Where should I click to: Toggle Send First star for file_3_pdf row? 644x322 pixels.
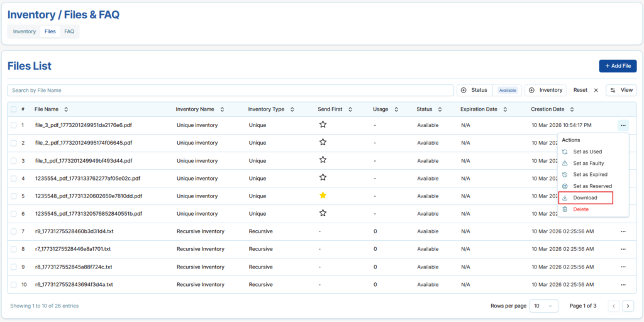click(x=323, y=125)
